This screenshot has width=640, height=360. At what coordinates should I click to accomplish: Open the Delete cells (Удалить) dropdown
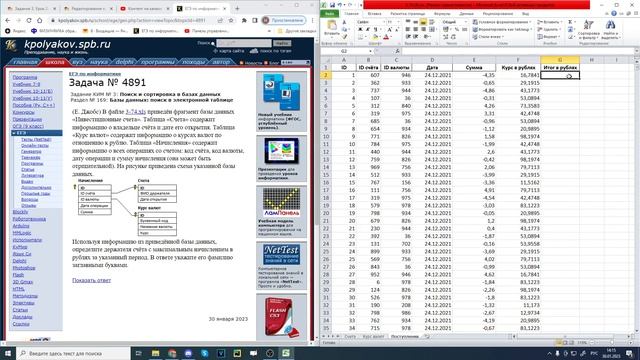[x=549, y=29]
